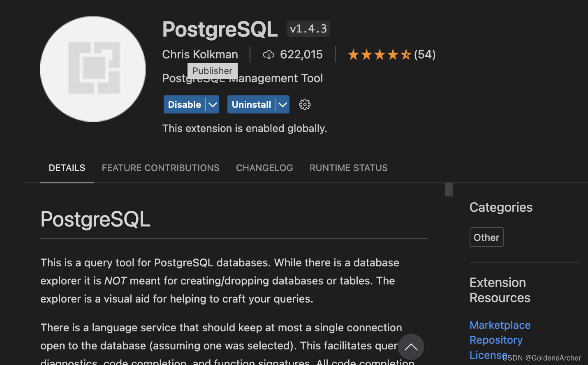View the extension License

pos(488,355)
